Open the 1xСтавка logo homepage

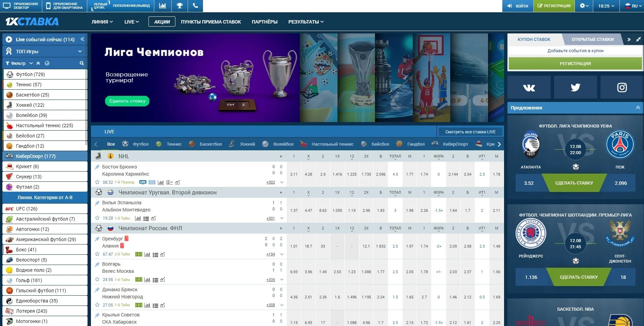click(x=32, y=21)
